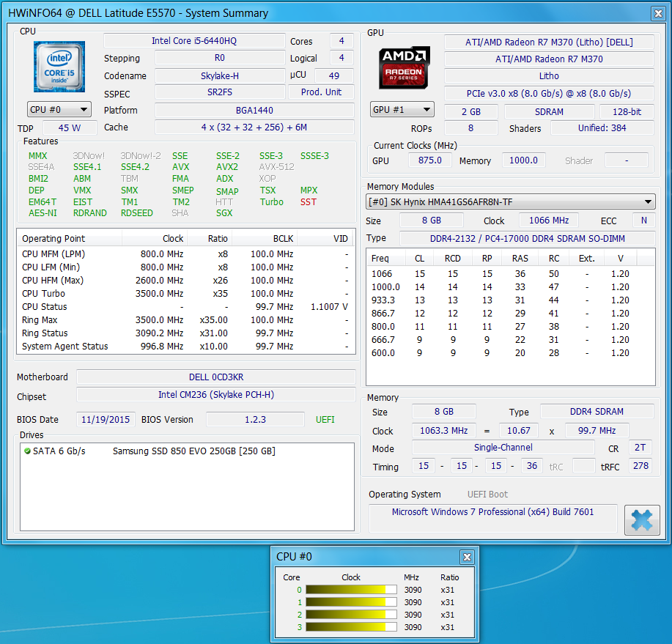This screenshot has width=672, height=644.
Task: Click the 2 GB video memory field
Action: (471, 112)
